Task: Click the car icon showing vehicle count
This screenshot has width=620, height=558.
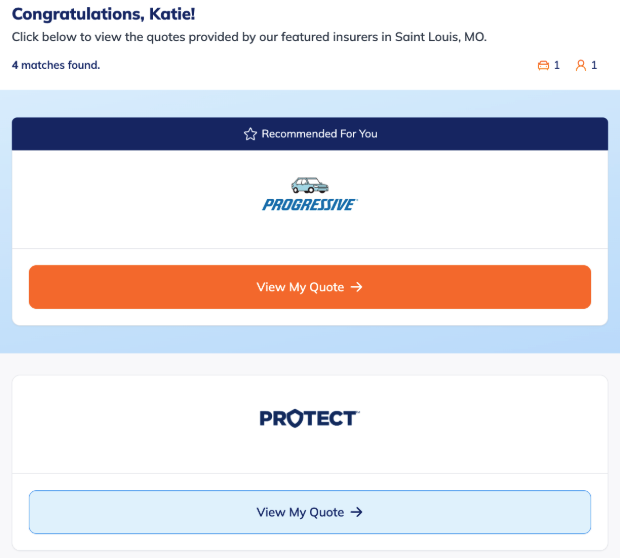Action: pos(543,66)
